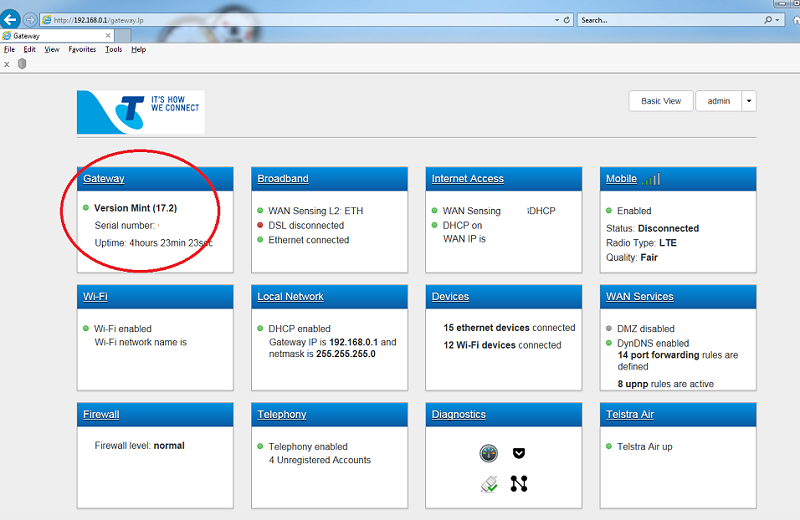Viewport: 800px width, 520px height.
Task: Open the Favorites menu
Action: (82, 49)
